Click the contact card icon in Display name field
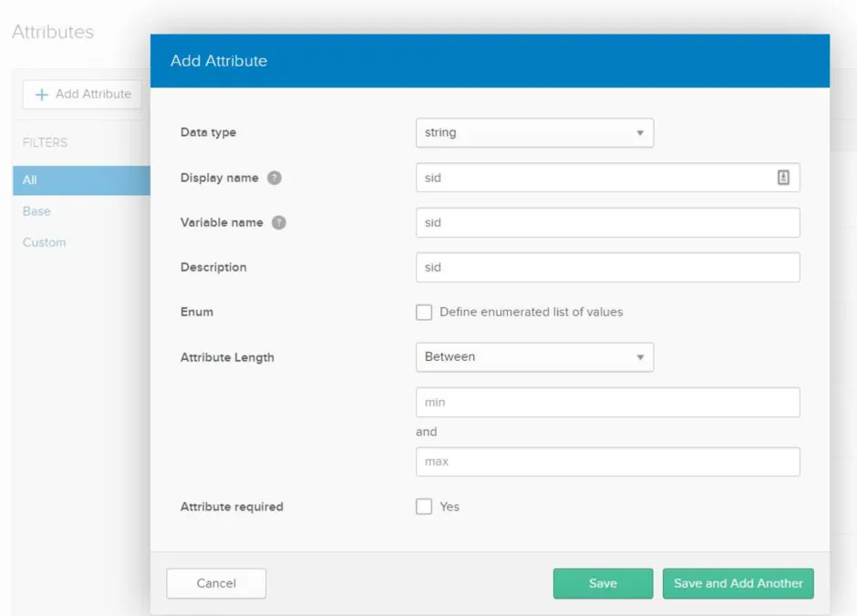Viewport: 857px width, 616px height. (x=782, y=178)
